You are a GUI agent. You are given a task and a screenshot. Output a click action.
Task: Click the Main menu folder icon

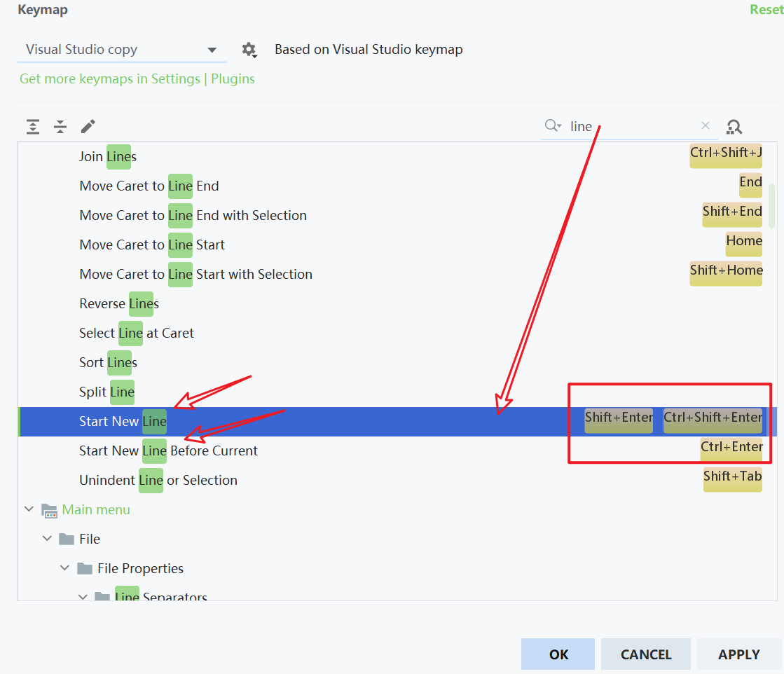pyautogui.click(x=49, y=511)
